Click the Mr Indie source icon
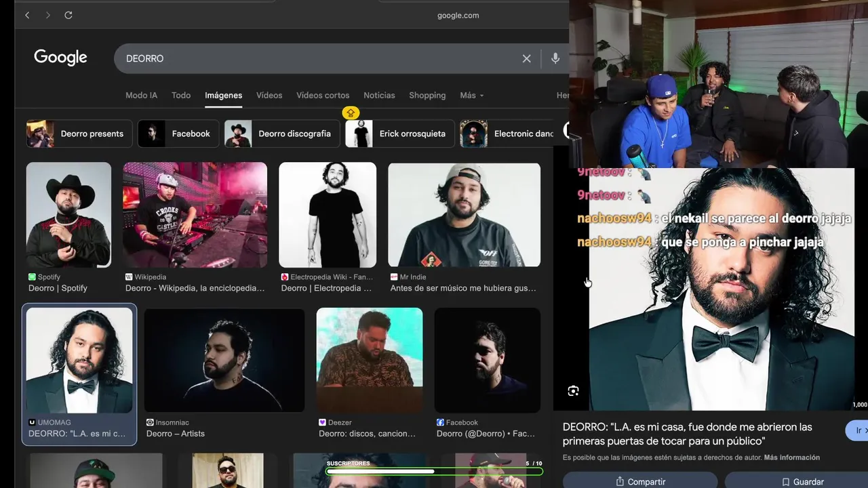The height and width of the screenshot is (488, 868). [394, 277]
